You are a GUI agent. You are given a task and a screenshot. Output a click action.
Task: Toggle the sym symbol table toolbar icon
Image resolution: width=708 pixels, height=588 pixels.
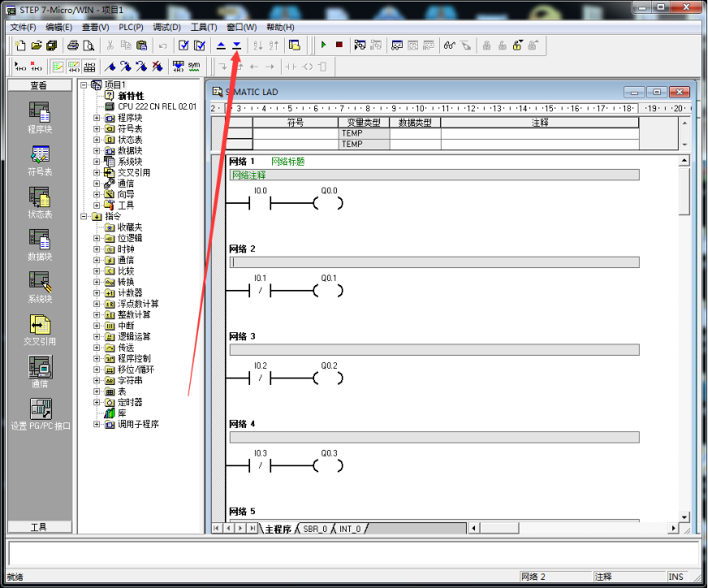[x=194, y=66]
